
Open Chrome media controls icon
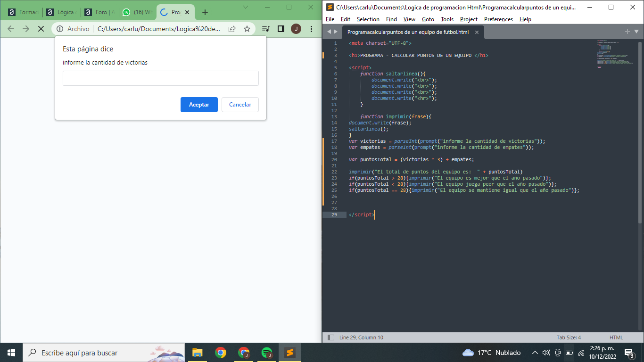click(x=266, y=29)
